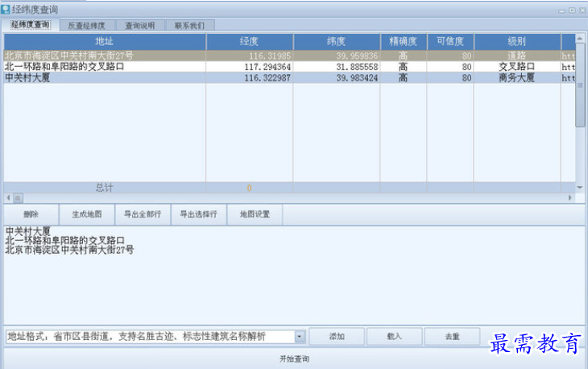
Task: Click the 添加 button
Action: pyautogui.click(x=337, y=337)
